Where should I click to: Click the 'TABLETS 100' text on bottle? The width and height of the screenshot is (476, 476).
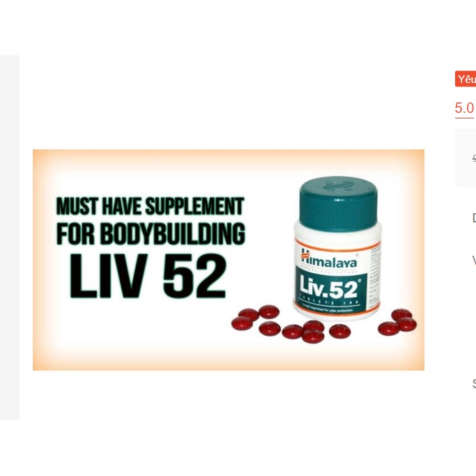(x=329, y=302)
